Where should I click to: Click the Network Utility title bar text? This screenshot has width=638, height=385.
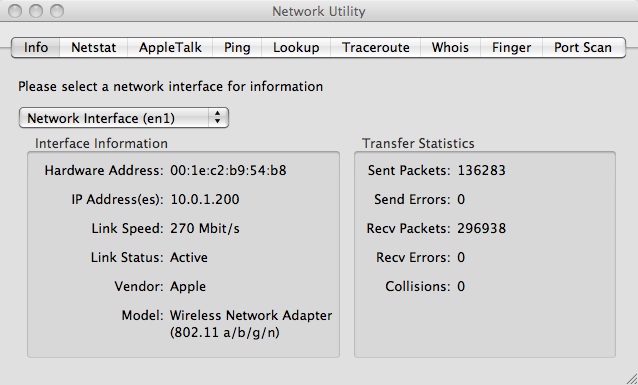[x=319, y=11]
